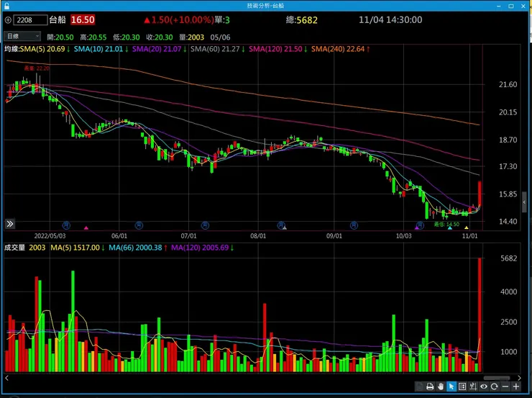Viewport: 532px width, 398px height.
Task: Click the monthly marker near 09/01
Action: pos(354,225)
